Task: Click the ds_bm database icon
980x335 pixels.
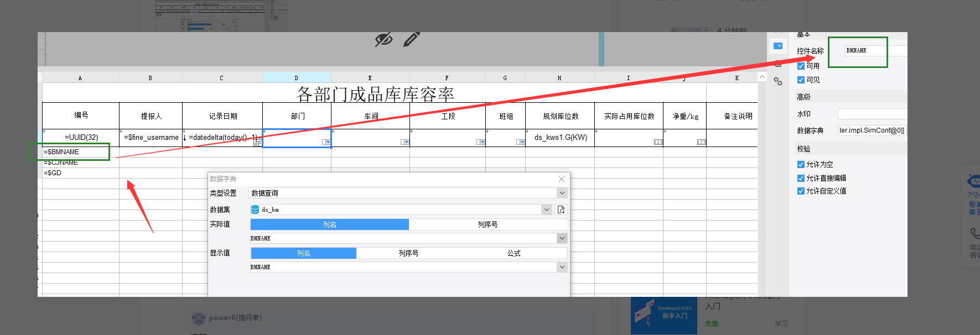Action: [x=255, y=210]
